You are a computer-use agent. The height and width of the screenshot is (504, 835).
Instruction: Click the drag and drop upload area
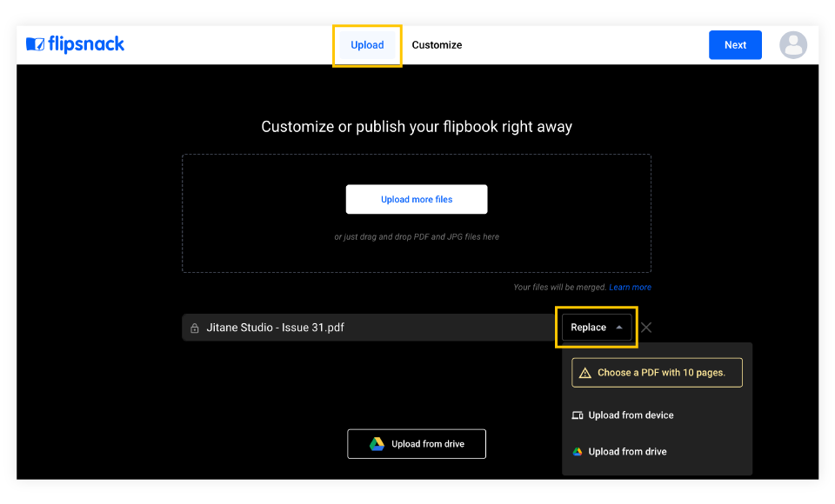(416, 236)
